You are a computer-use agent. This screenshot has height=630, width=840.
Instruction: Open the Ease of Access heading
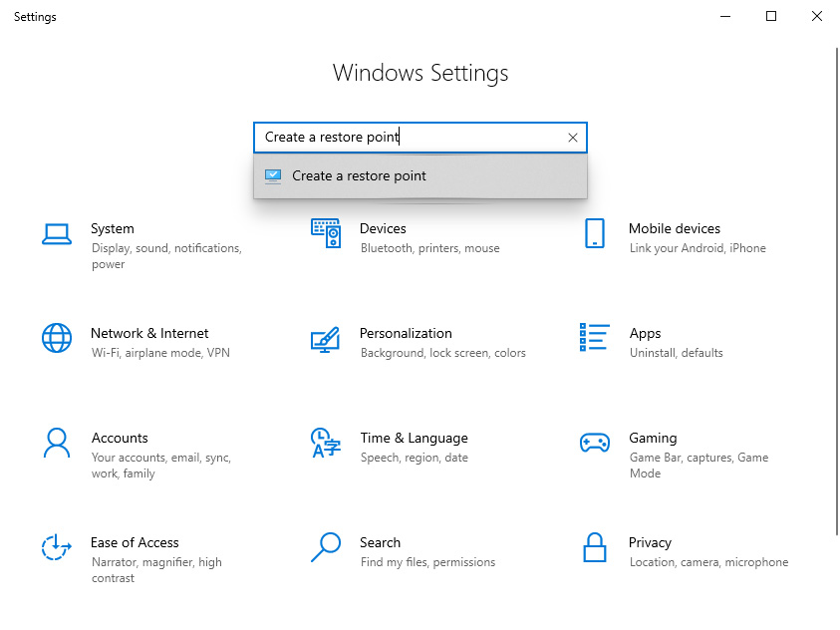(135, 542)
